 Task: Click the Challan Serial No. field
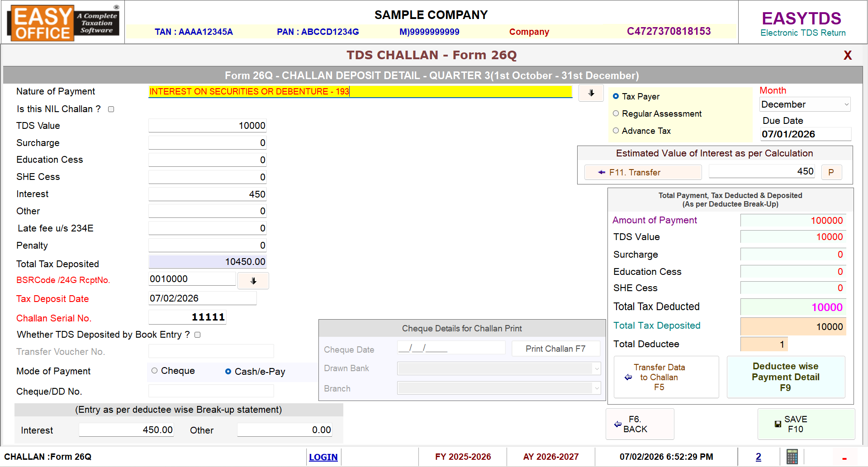[187, 317]
